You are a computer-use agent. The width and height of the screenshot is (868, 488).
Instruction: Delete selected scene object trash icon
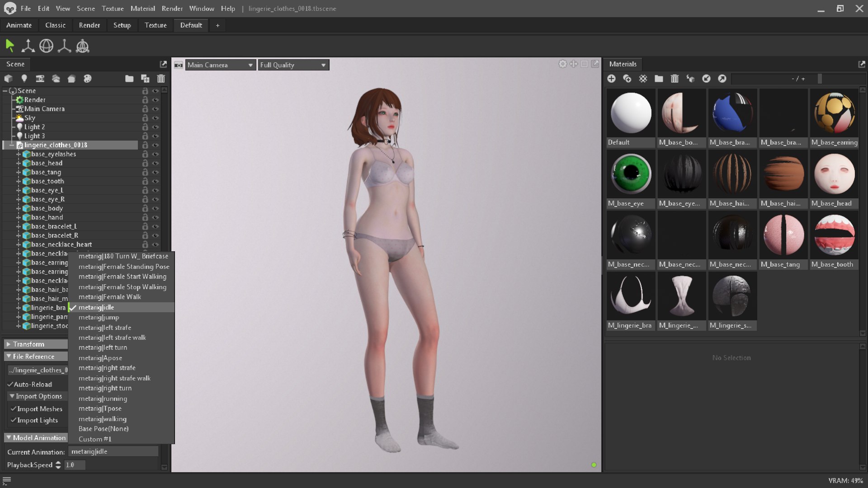click(161, 79)
